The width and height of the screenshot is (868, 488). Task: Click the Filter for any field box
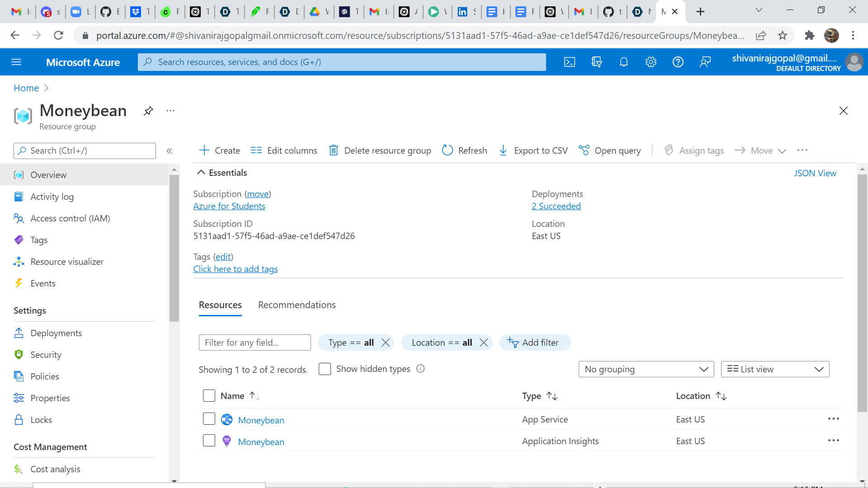[x=255, y=343]
